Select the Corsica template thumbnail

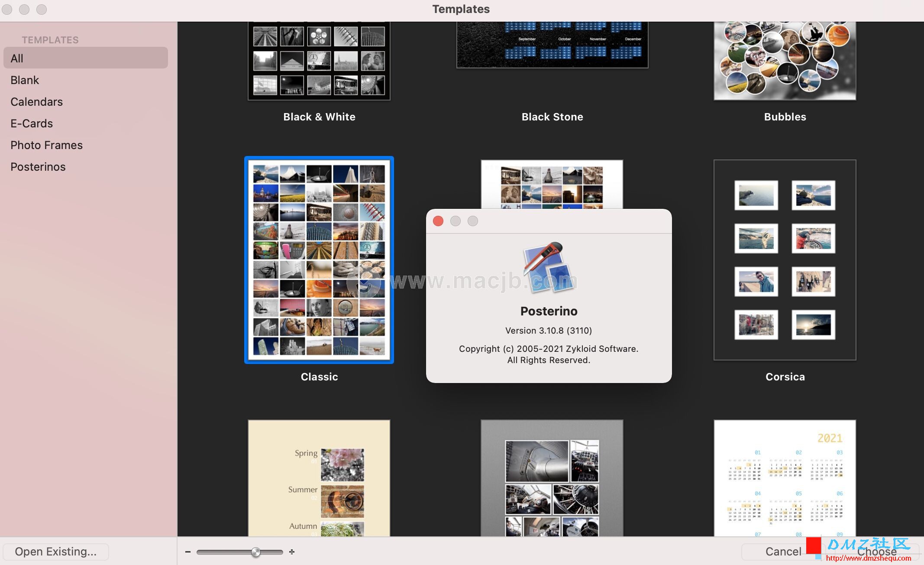pyautogui.click(x=785, y=260)
